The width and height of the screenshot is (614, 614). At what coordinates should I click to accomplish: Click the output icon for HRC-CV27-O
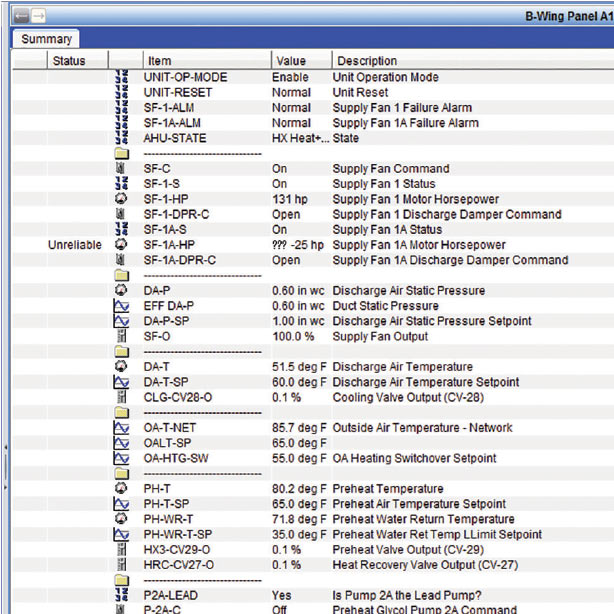pos(122,565)
